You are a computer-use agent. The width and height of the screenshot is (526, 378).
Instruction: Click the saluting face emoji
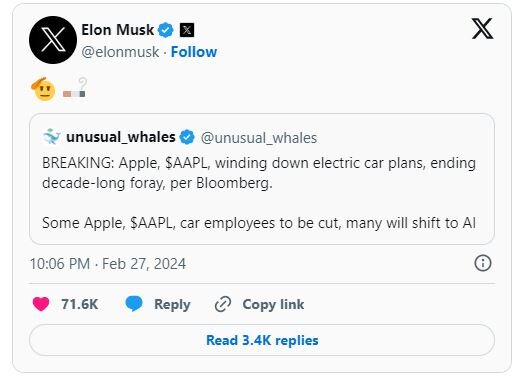[x=43, y=89]
